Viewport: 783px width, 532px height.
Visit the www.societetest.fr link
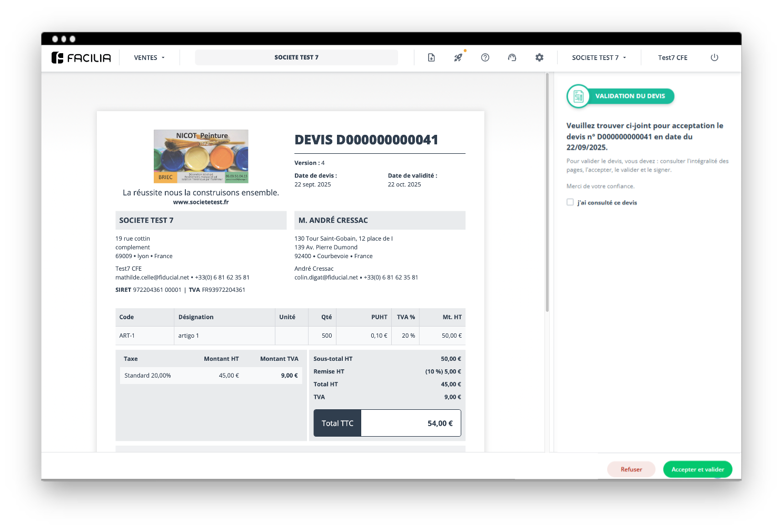[201, 202]
